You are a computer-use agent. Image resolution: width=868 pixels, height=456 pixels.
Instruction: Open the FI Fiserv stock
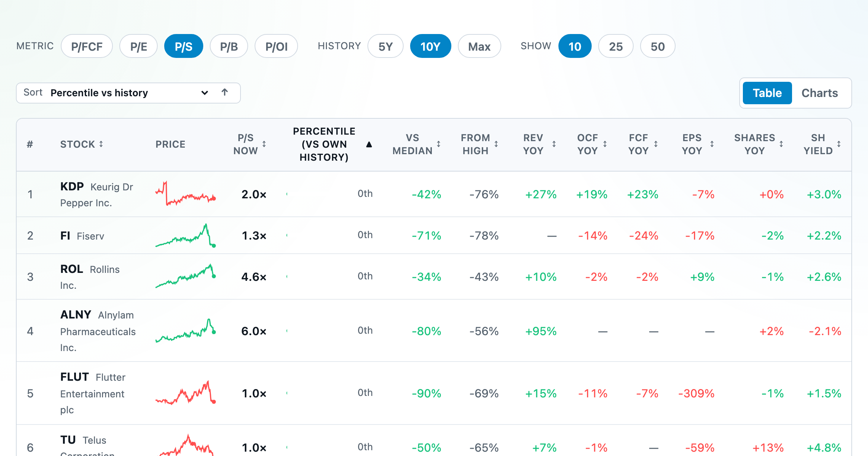tap(82, 236)
